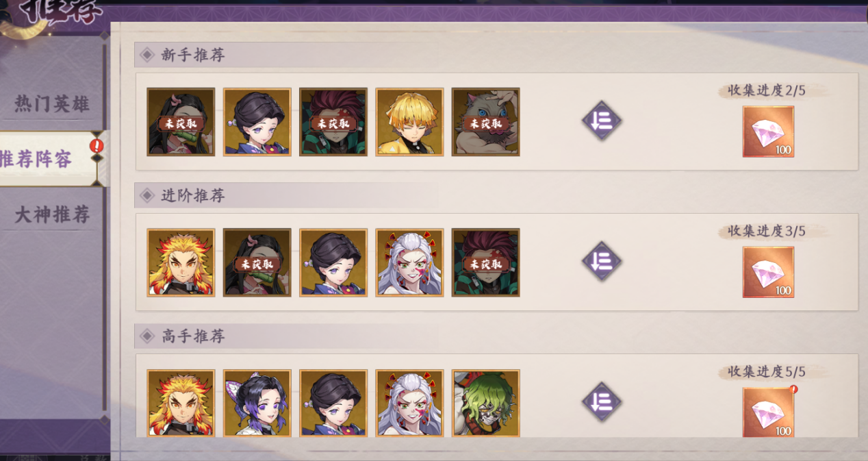Screen dimensions: 868x461
Task: Select green-haired hero in 高手推荐 row
Action: [485, 403]
